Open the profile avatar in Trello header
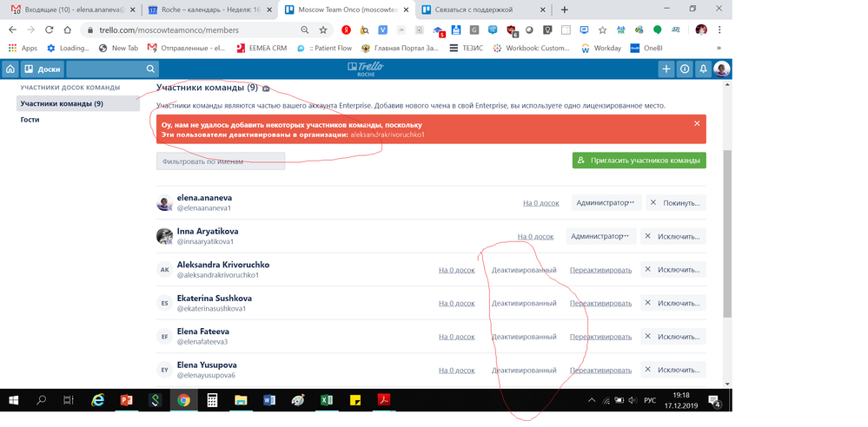Viewport: 868px width, 427px height. [x=721, y=69]
